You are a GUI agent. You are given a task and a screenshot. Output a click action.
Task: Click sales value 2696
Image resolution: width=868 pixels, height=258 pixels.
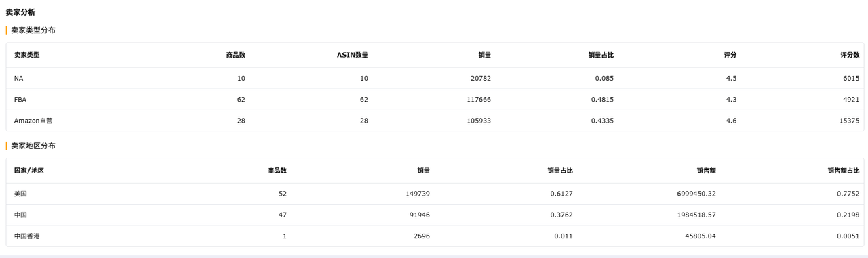click(421, 236)
